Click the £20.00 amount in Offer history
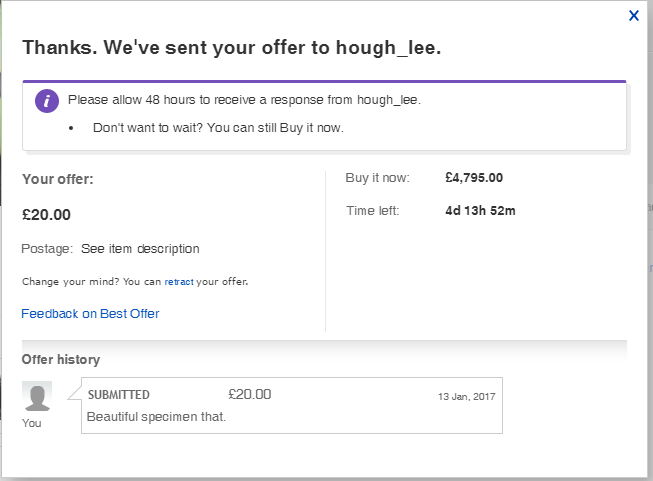This screenshot has width=653, height=481. tap(249, 394)
